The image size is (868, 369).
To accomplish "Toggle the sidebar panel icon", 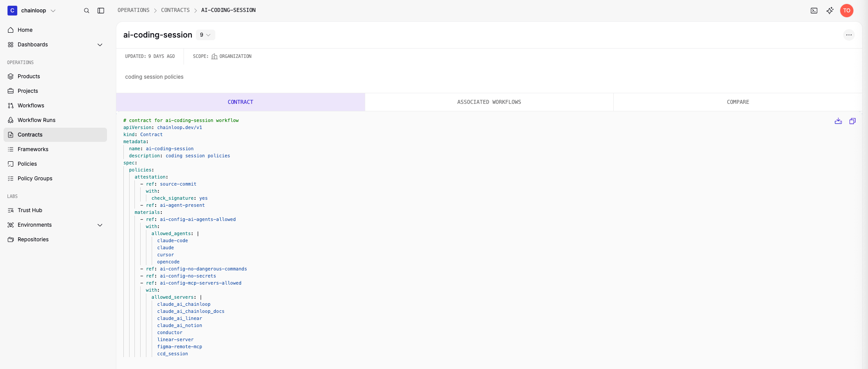I will coord(101,11).
